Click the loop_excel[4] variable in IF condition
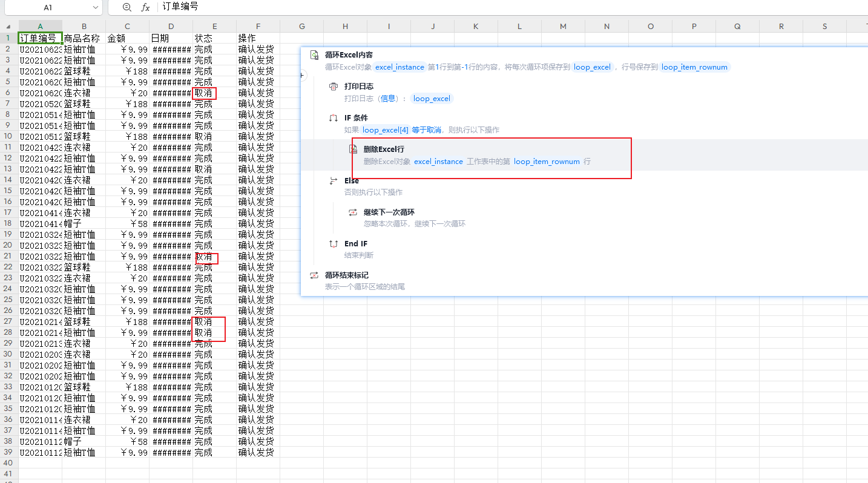This screenshot has height=483, width=868. click(x=385, y=130)
